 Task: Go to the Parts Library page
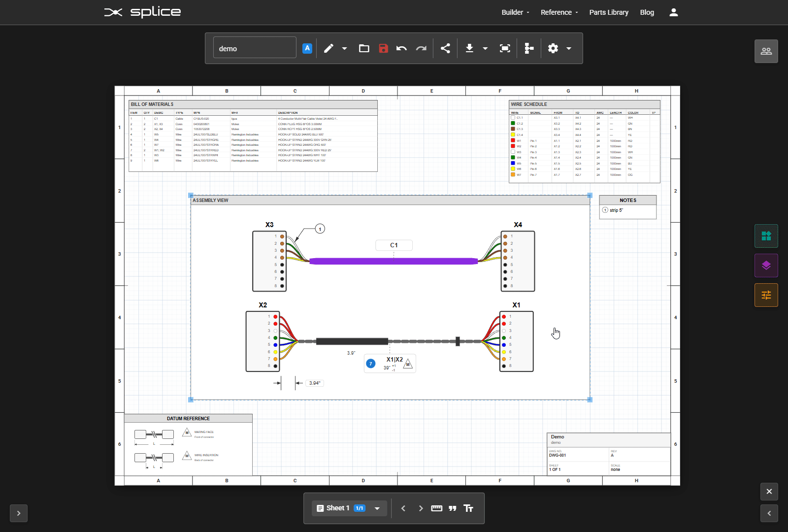coord(609,12)
